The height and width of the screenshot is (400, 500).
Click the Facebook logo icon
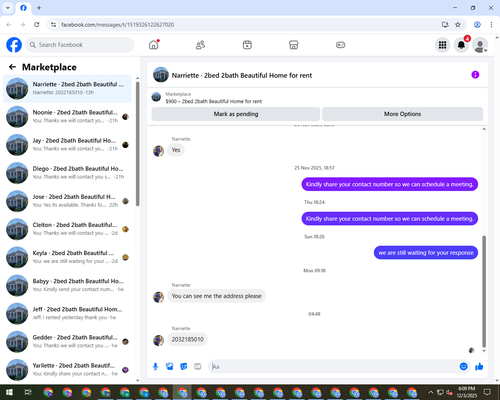click(14, 45)
